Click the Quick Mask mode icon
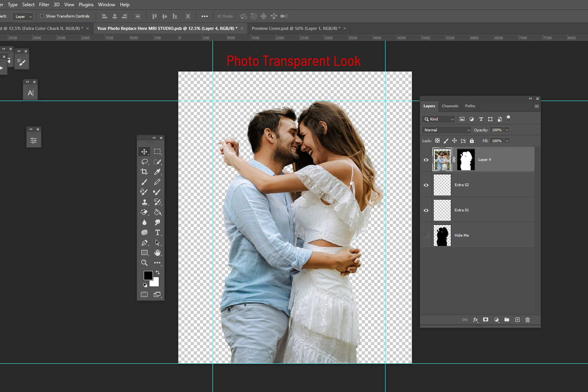This screenshot has width=588, height=392. [x=144, y=294]
